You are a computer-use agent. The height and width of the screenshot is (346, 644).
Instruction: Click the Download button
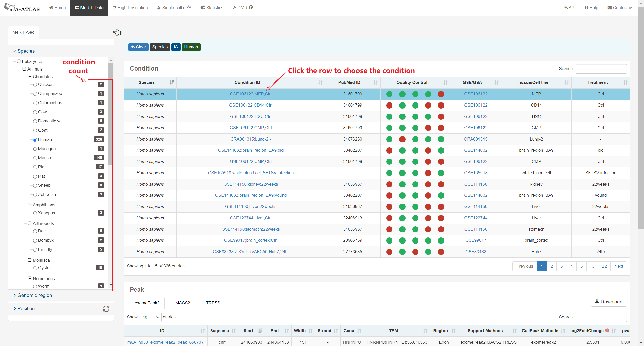[x=608, y=302]
